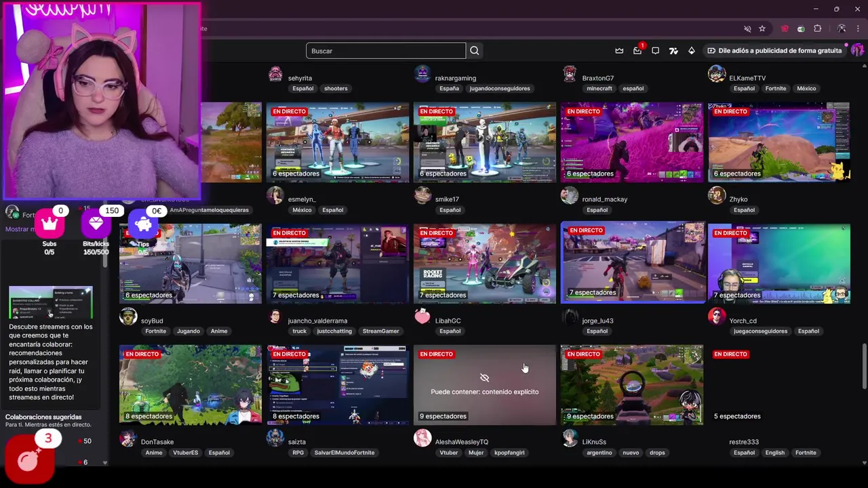Open ronald_mackay channel avatar
The width and height of the screenshot is (868, 488).
tap(570, 195)
